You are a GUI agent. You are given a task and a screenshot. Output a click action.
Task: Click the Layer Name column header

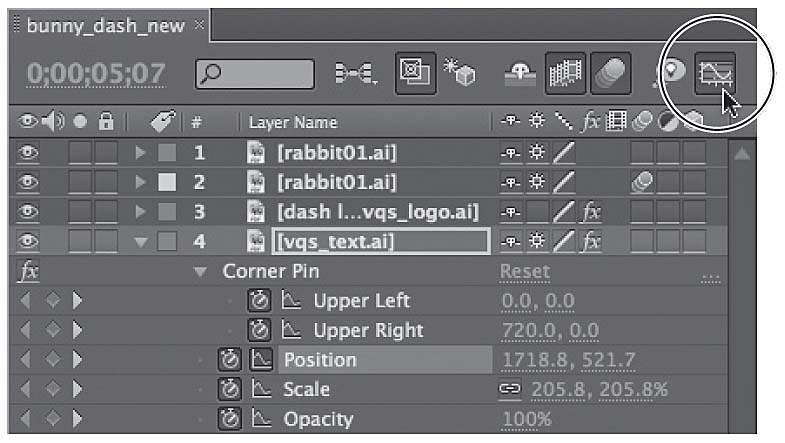(293, 123)
